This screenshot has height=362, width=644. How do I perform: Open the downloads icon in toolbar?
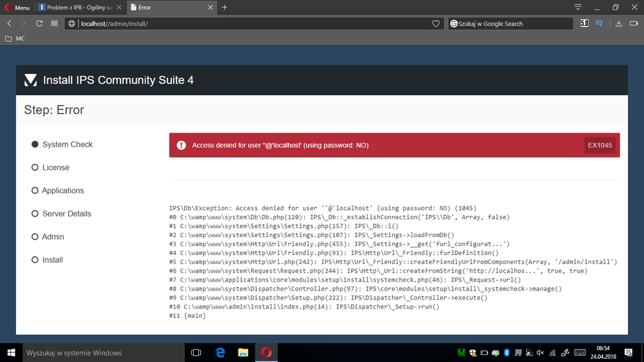tap(618, 23)
